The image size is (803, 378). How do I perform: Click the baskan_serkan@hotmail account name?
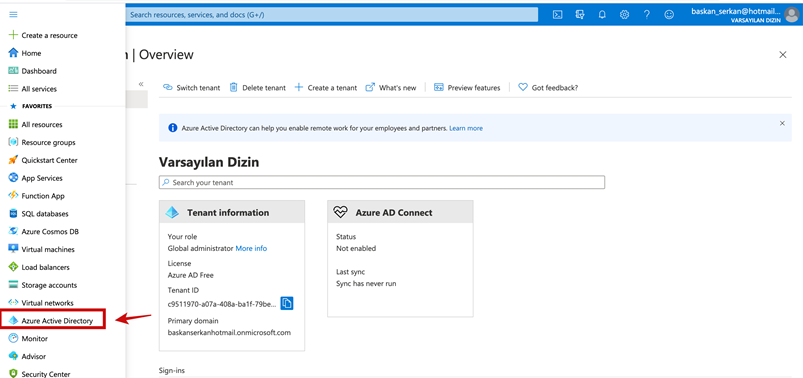click(736, 11)
